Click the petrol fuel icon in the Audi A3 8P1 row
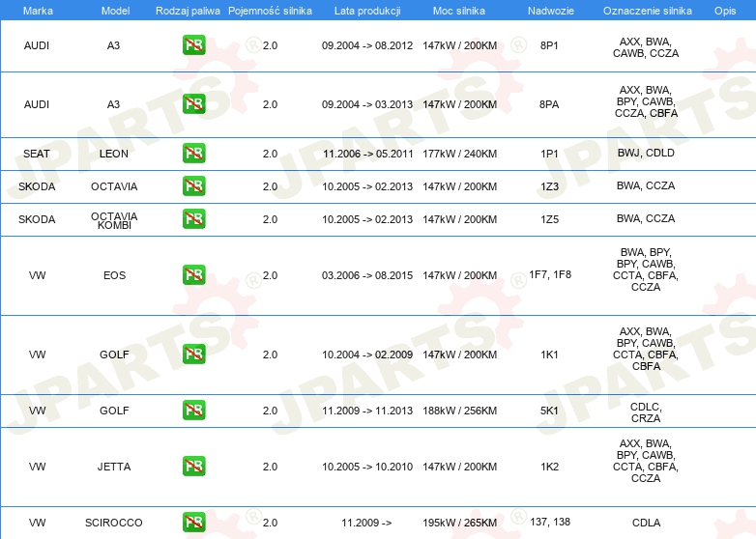 (193, 45)
